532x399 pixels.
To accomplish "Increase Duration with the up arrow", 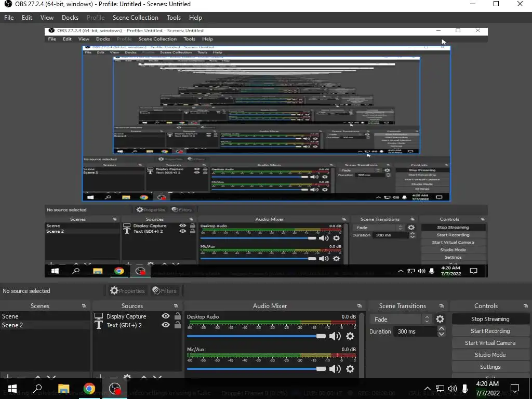I will 441,328.
